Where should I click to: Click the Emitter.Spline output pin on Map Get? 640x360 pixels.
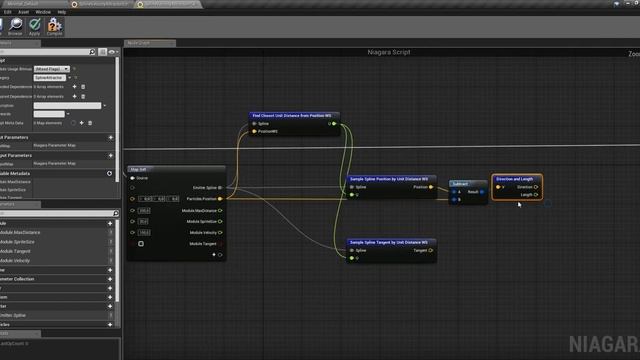point(220,188)
